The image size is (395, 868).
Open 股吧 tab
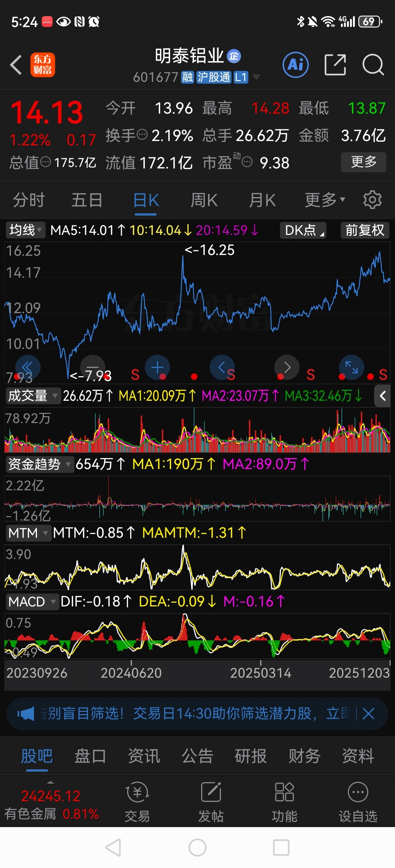37,756
